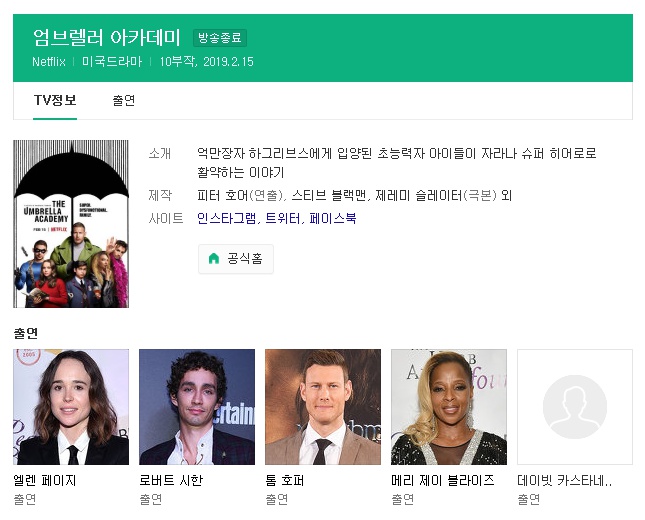Click the name 제레미 슬레이터
This screenshot has height=520, width=645.
pyautogui.click(x=419, y=195)
